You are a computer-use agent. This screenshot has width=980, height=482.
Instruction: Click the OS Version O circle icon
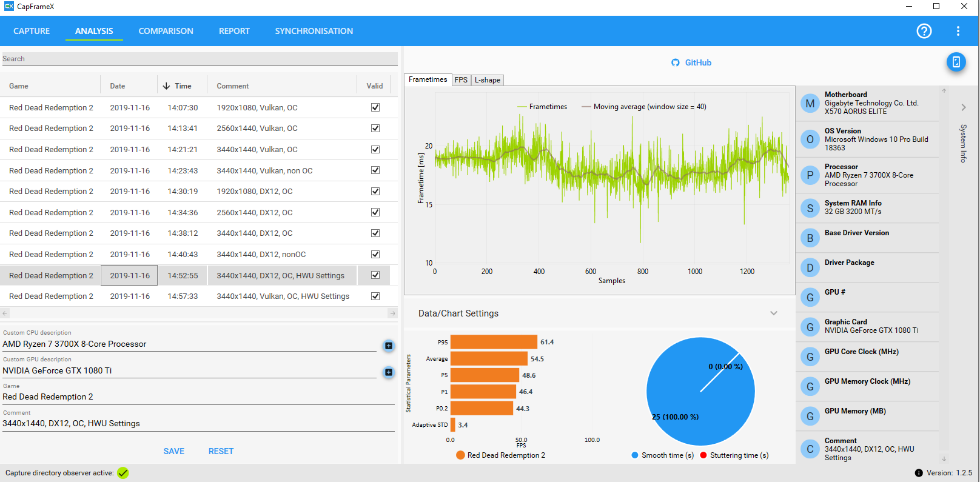810,139
